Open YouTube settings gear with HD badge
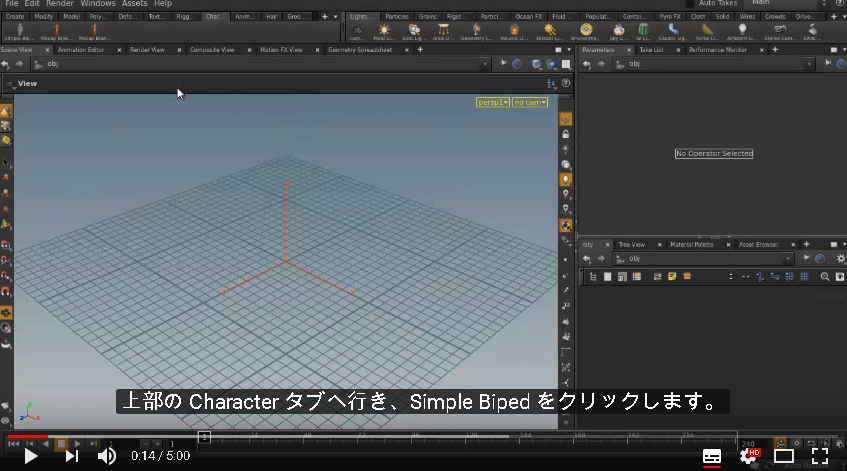The height and width of the screenshot is (471, 847). [749, 456]
